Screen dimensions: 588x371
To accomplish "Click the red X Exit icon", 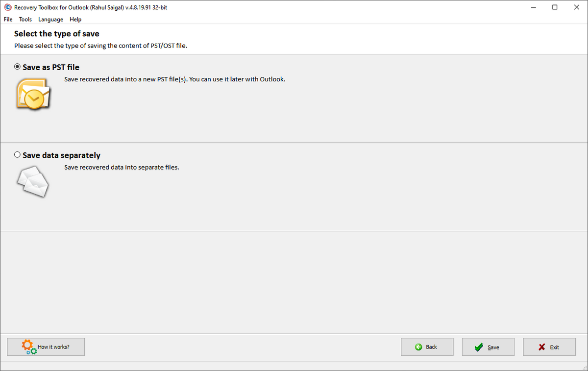I will click(x=541, y=347).
